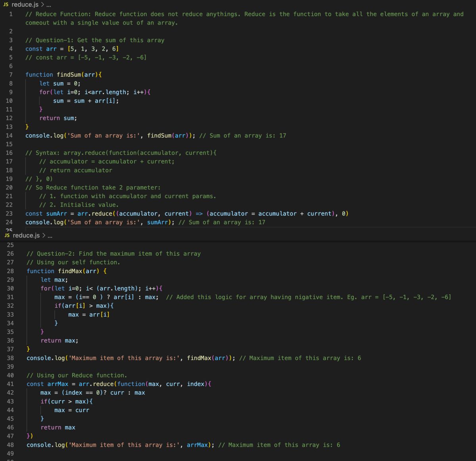476x461 pixels.
Task: Click the 'return max' statement on line 76's neighbor line 46
Action: click(x=58, y=428)
